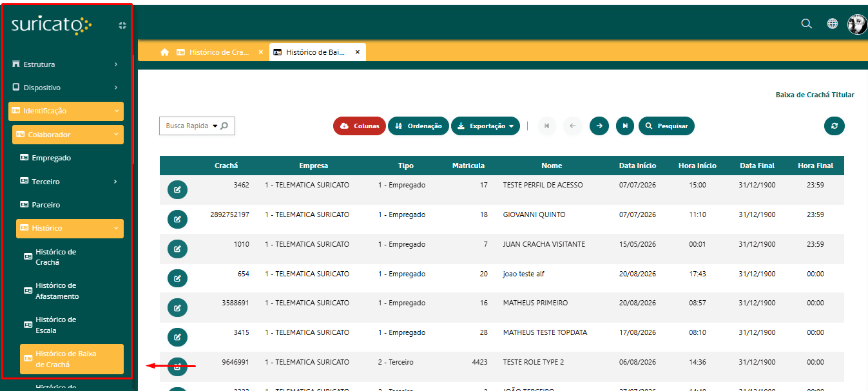The height and width of the screenshot is (391, 868).
Task: Refresh the table with reload icon
Action: [834, 126]
